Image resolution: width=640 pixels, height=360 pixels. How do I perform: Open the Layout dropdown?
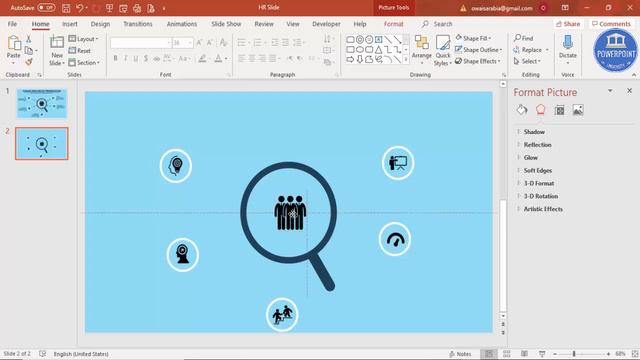(84, 39)
